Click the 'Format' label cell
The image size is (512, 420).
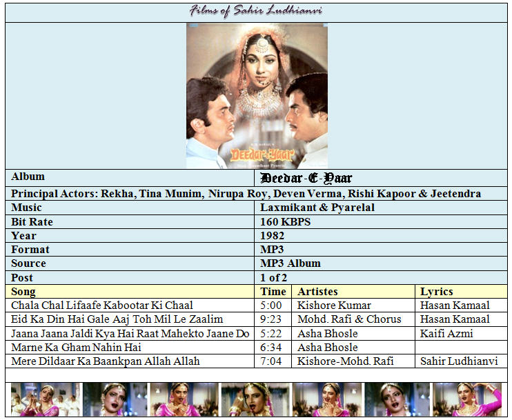pos(130,250)
